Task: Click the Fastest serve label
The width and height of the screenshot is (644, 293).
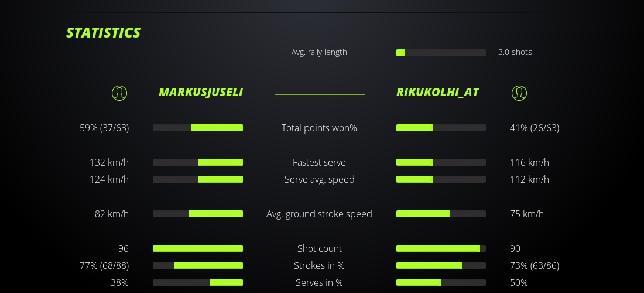Action: pyautogui.click(x=319, y=162)
